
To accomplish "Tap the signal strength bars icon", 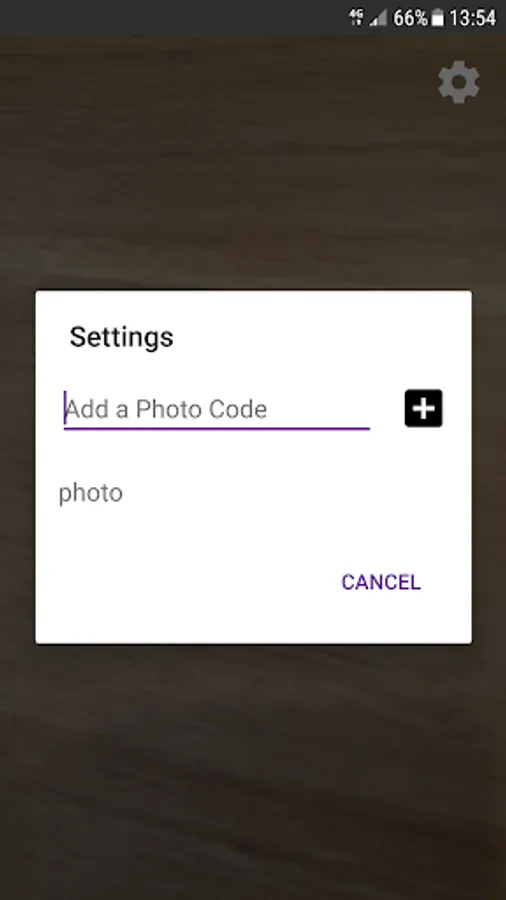I will click(x=378, y=18).
